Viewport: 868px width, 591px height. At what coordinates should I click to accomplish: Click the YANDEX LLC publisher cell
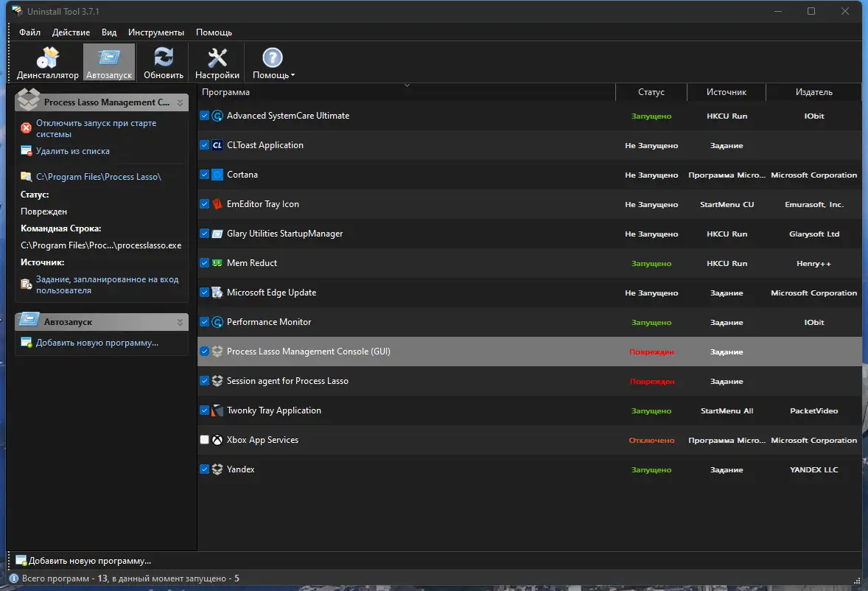[813, 470]
